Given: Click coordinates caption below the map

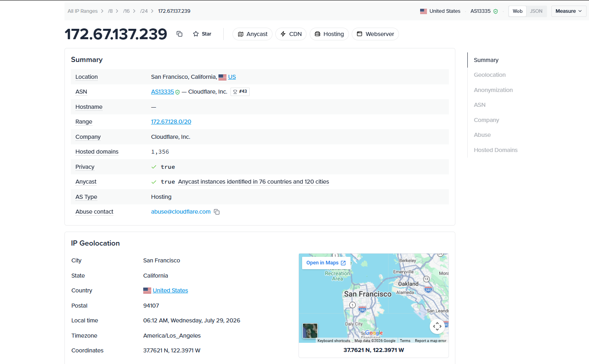Looking at the screenshot, I should (374, 350).
